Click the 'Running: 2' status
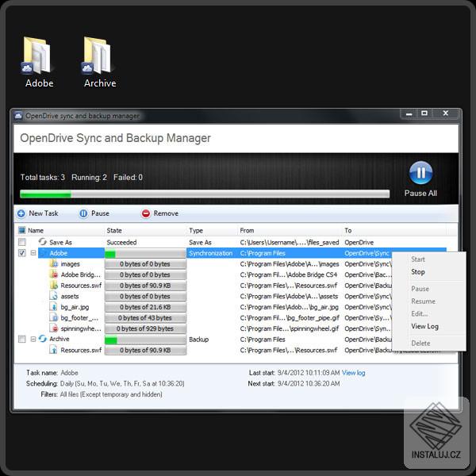The height and width of the screenshot is (476, 476). click(89, 177)
